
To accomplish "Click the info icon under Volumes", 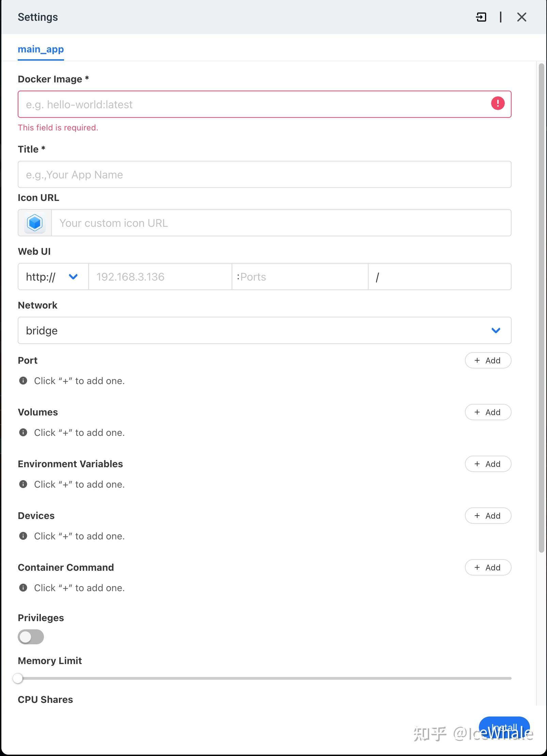I will click(23, 432).
